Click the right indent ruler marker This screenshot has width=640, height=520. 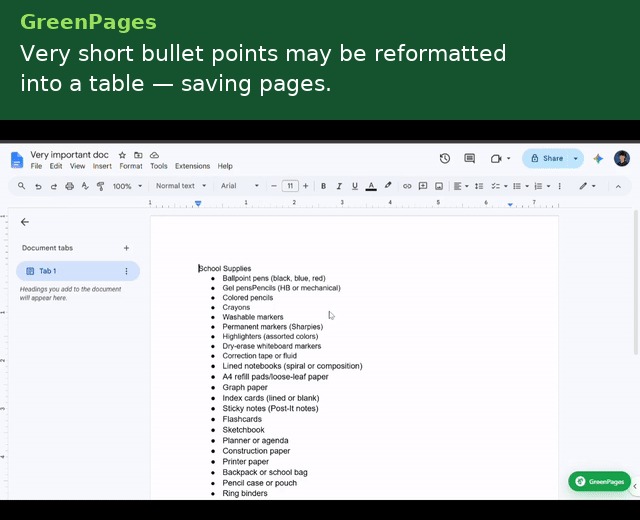(x=510, y=204)
